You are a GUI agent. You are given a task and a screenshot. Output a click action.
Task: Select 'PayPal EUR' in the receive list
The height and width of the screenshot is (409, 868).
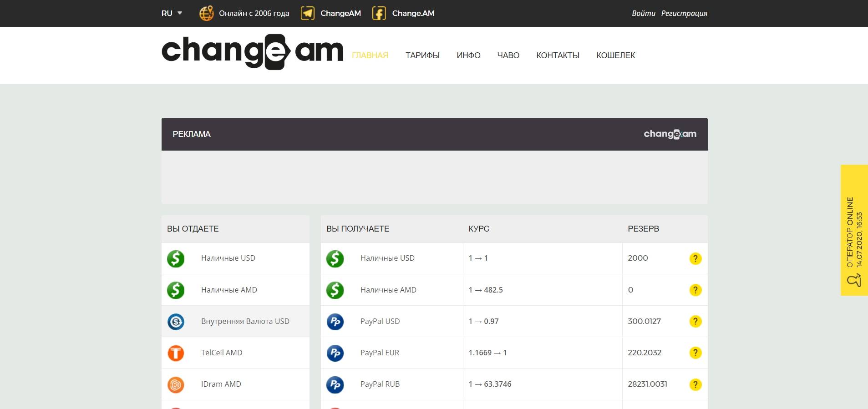click(x=380, y=353)
